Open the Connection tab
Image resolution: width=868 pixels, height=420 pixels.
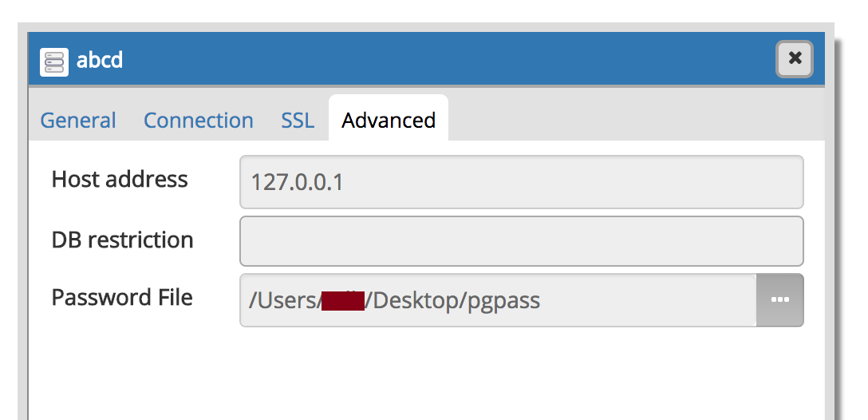click(199, 121)
